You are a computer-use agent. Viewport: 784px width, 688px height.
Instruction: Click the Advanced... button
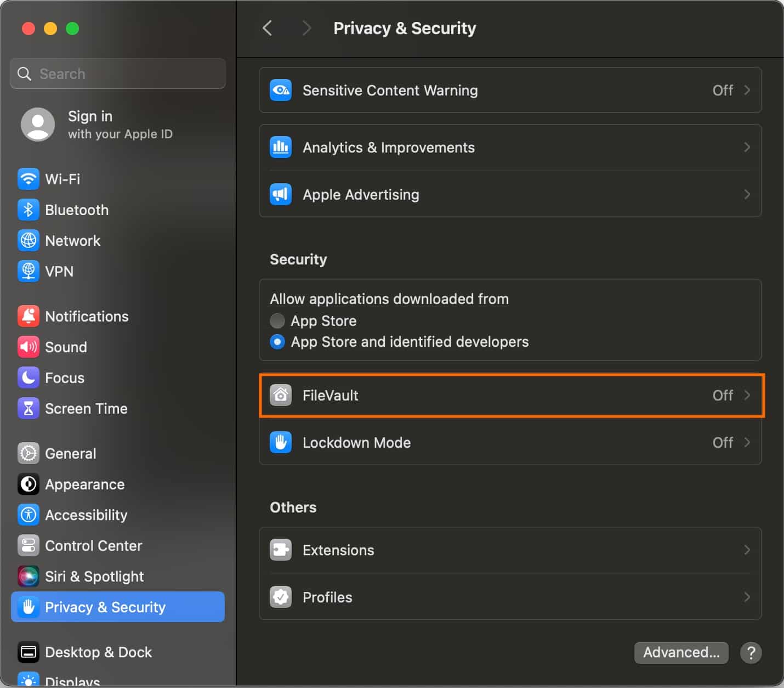pos(681,652)
